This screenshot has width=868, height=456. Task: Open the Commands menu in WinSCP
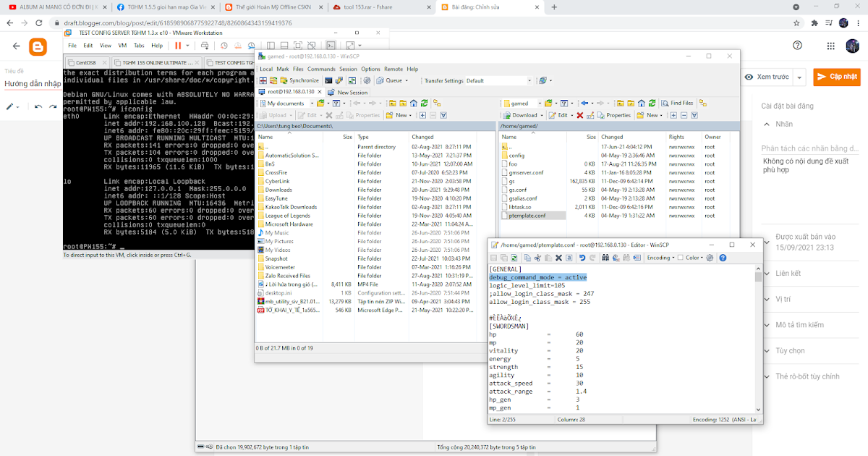321,69
